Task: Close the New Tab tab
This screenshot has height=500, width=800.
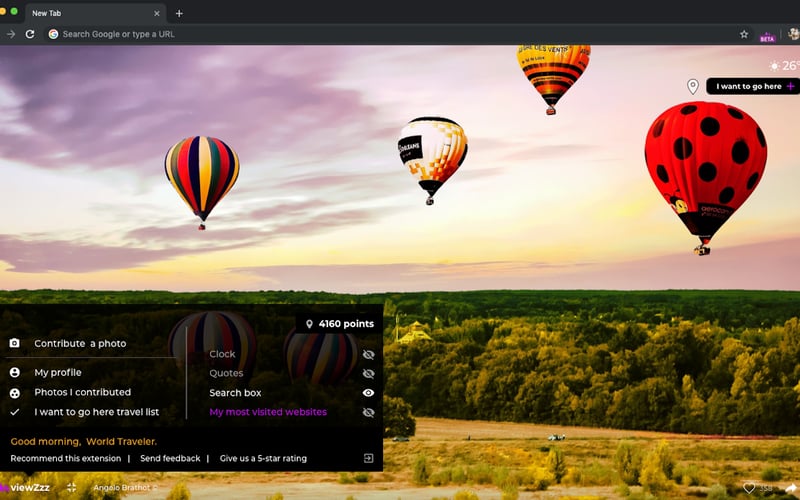Action: click(x=157, y=13)
